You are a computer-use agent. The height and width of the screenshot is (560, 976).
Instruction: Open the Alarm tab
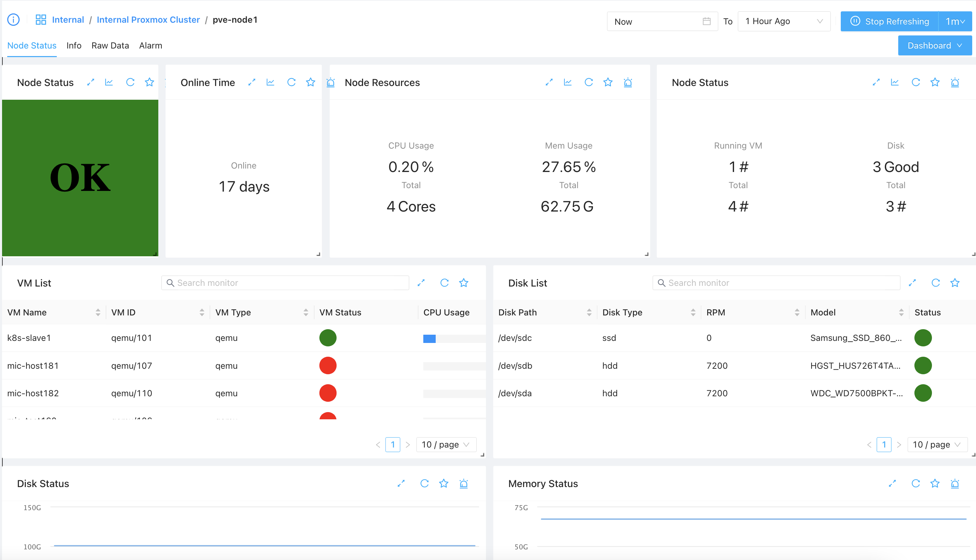(x=150, y=45)
